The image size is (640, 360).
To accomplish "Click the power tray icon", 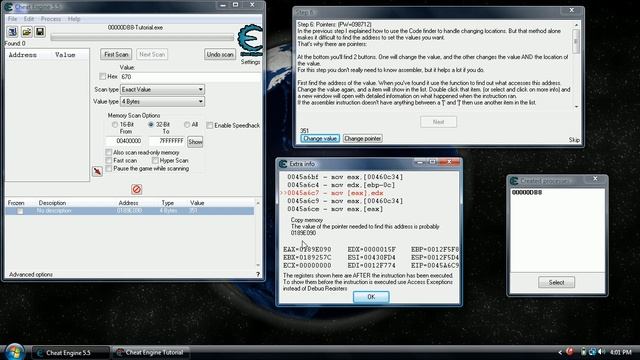I will click(583, 352).
